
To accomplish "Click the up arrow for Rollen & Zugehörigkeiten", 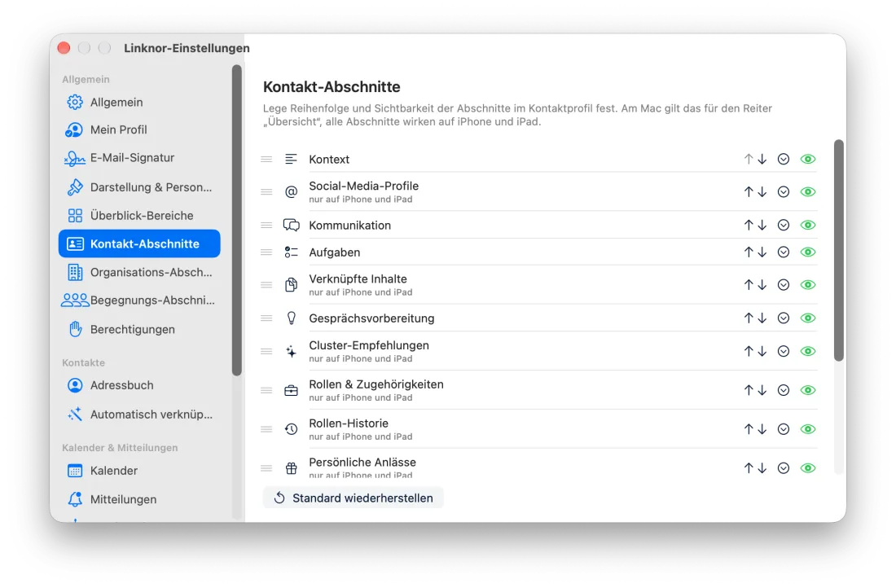I will tap(749, 390).
